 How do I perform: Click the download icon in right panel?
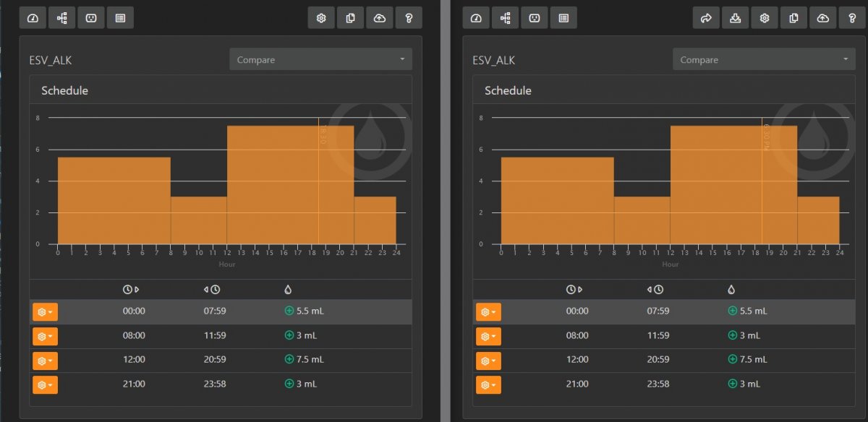pos(736,18)
